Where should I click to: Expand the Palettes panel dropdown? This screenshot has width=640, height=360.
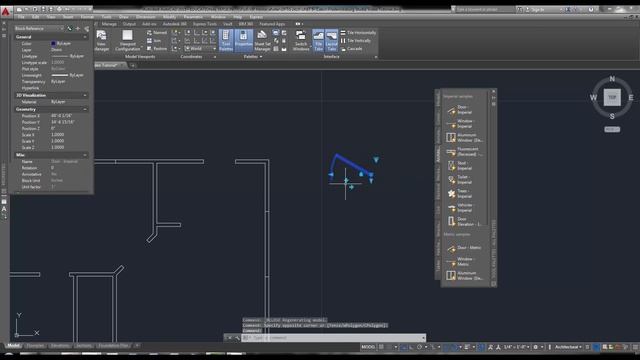pos(253,57)
